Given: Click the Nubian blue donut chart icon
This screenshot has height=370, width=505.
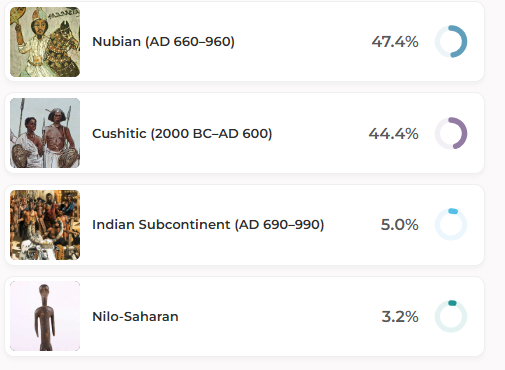Looking at the screenshot, I should coord(451,41).
